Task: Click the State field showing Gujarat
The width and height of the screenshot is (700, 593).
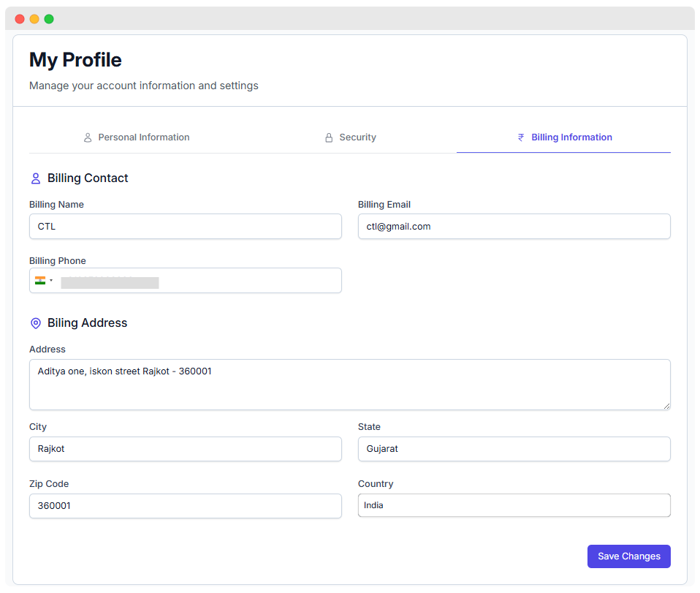Action: [x=514, y=449]
